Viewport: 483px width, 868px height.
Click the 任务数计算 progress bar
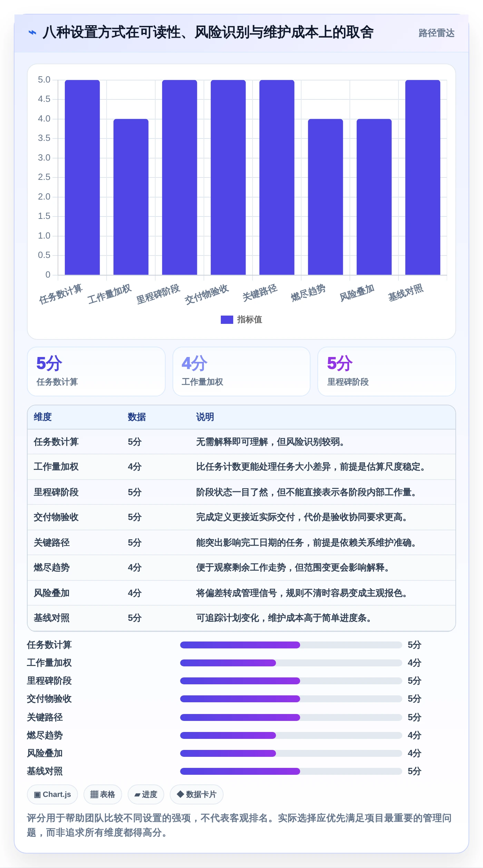click(x=291, y=645)
